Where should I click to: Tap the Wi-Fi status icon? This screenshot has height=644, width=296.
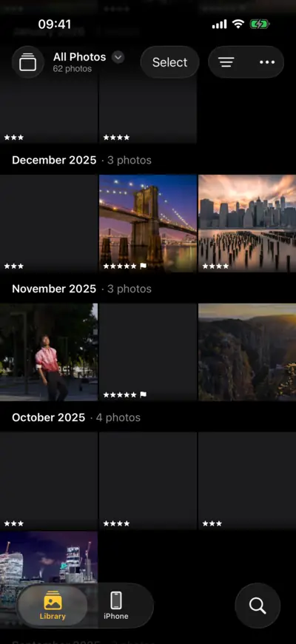(238, 24)
